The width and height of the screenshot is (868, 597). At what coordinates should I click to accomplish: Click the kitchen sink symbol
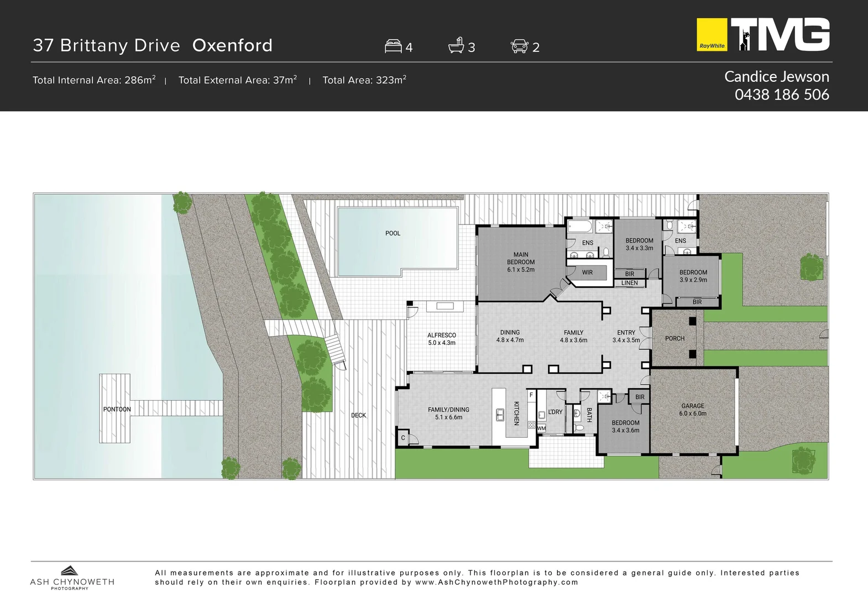click(x=500, y=414)
